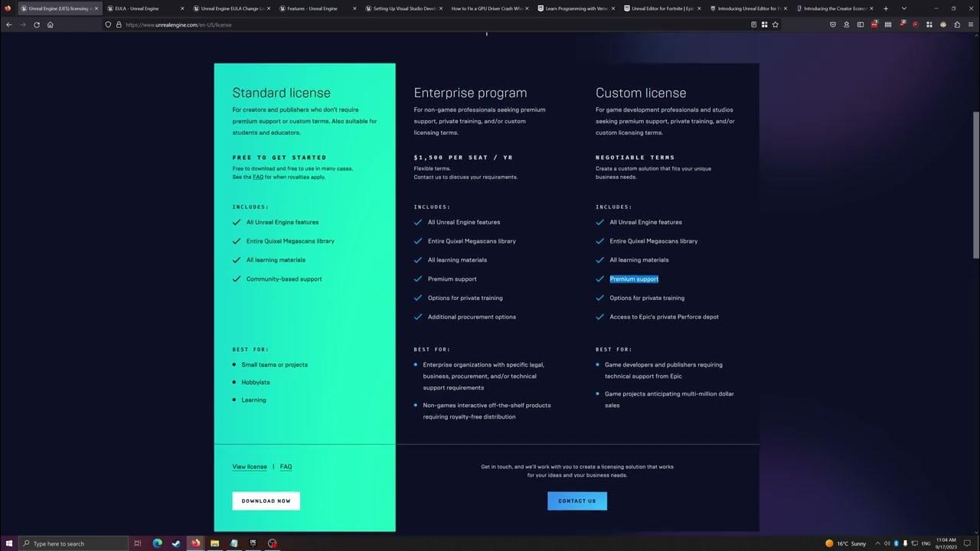Image resolution: width=980 pixels, height=551 pixels.
Task: Switch to the EULA - Unreal Engine tab
Action: pos(146,8)
